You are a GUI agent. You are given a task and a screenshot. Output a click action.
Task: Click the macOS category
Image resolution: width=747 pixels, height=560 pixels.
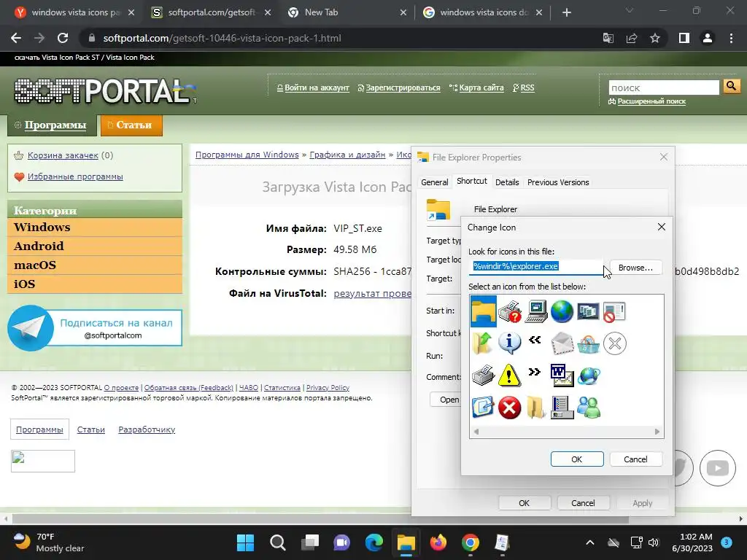point(95,265)
